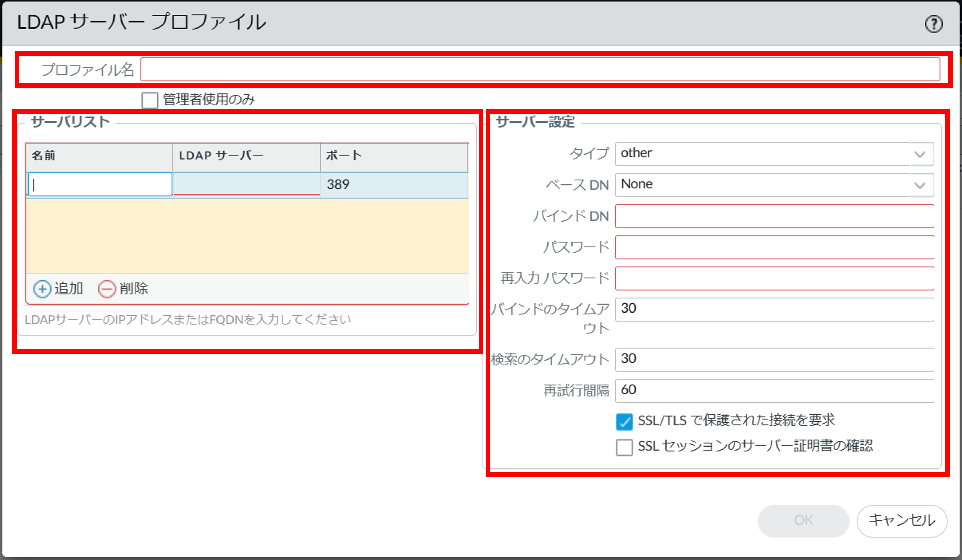Click the port cell showing 389
The width and height of the screenshot is (962, 560).
point(393,185)
